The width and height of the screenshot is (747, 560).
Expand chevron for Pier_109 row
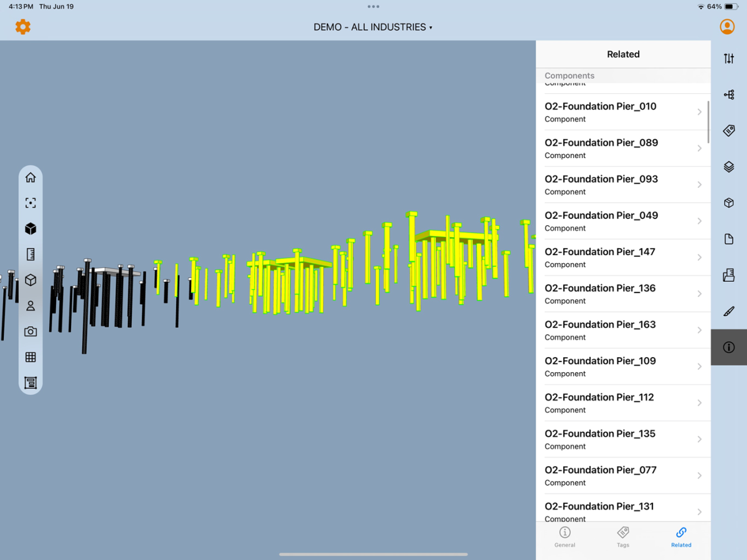coord(700,366)
